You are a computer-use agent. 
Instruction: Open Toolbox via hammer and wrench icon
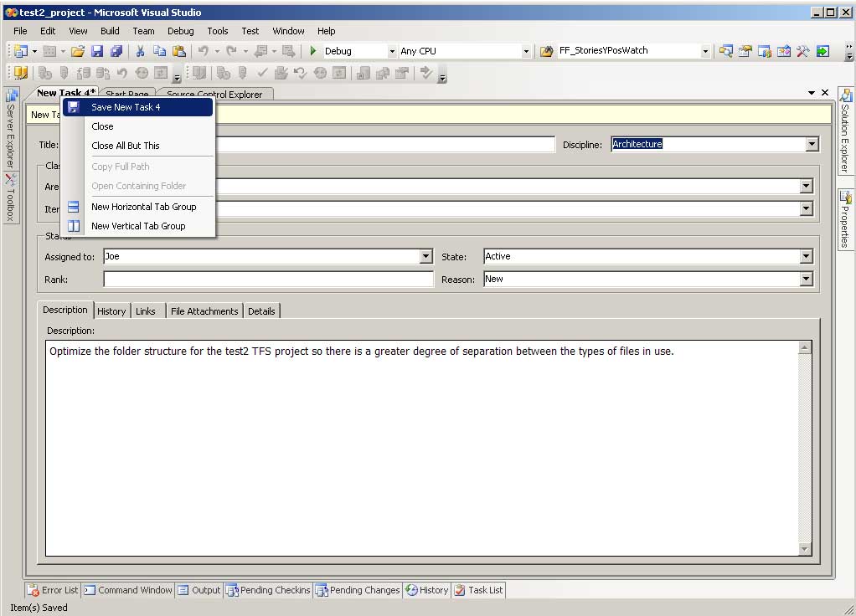pos(803,51)
